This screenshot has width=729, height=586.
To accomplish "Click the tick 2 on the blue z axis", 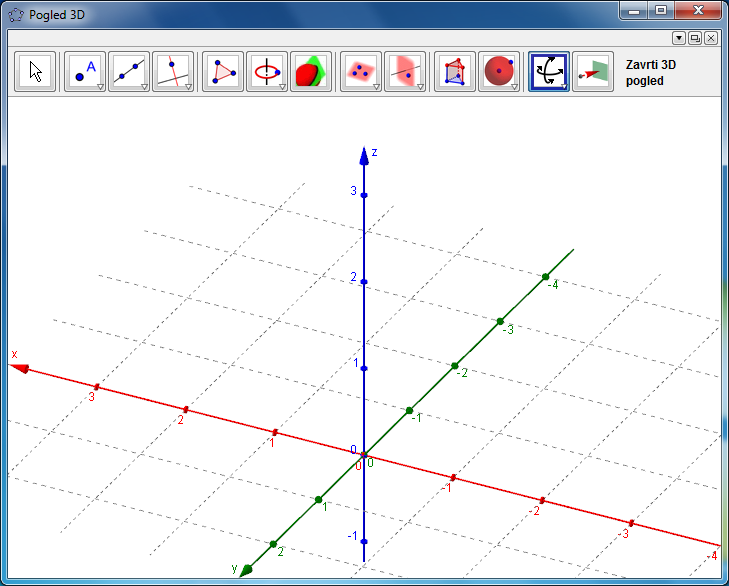I will click(x=364, y=282).
